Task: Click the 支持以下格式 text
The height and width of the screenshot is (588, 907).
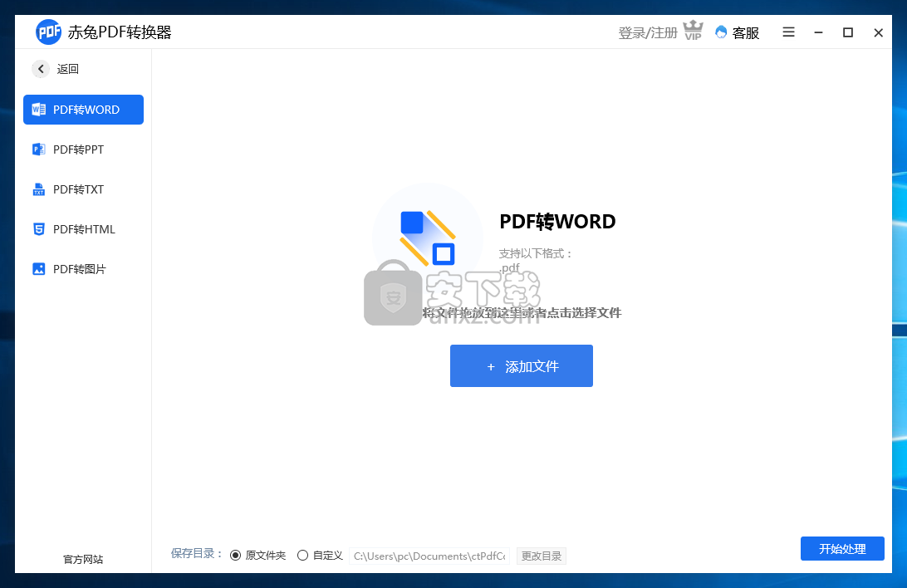Action: pos(535,253)
